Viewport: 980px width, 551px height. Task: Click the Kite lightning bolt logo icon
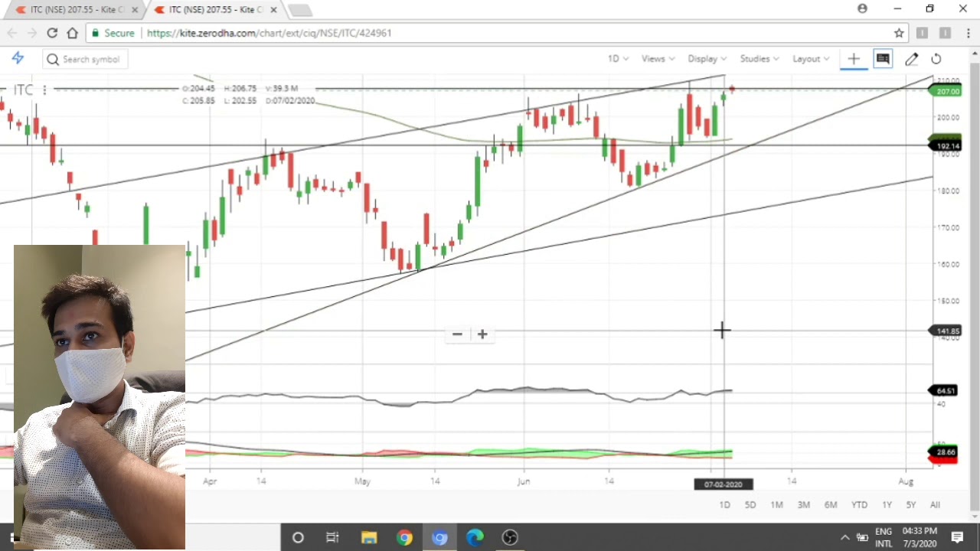pos(18,58)
